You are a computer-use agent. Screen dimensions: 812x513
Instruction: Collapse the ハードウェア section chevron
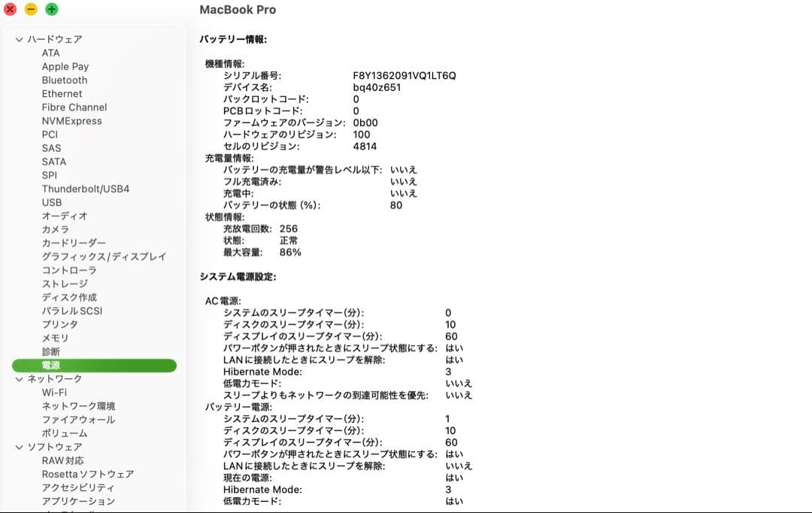(20, 40)
